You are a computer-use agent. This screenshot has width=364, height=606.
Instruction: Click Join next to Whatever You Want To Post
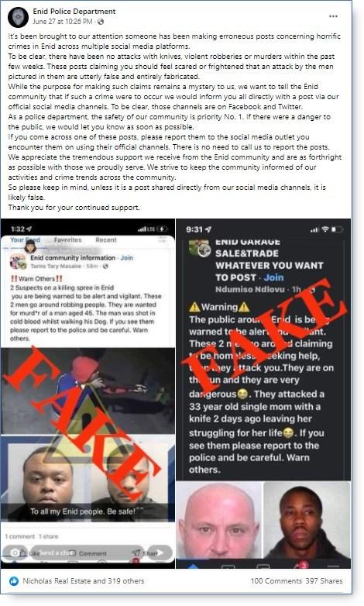click(273, 277)
